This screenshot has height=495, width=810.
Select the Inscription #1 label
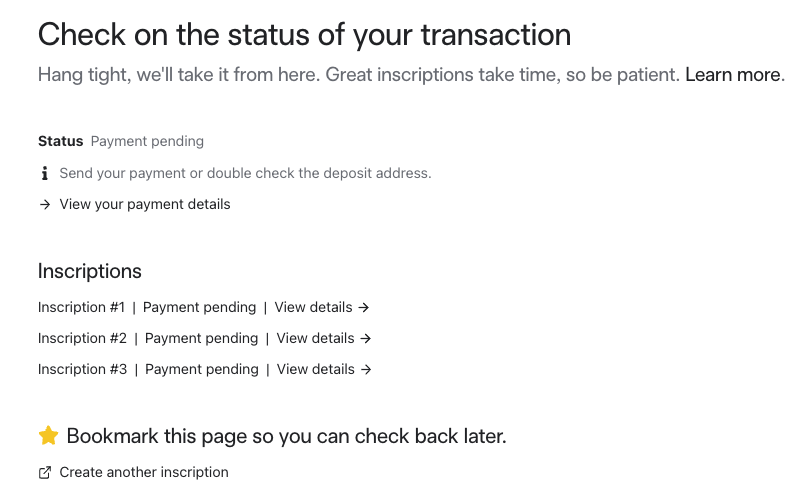click(82, 307)
